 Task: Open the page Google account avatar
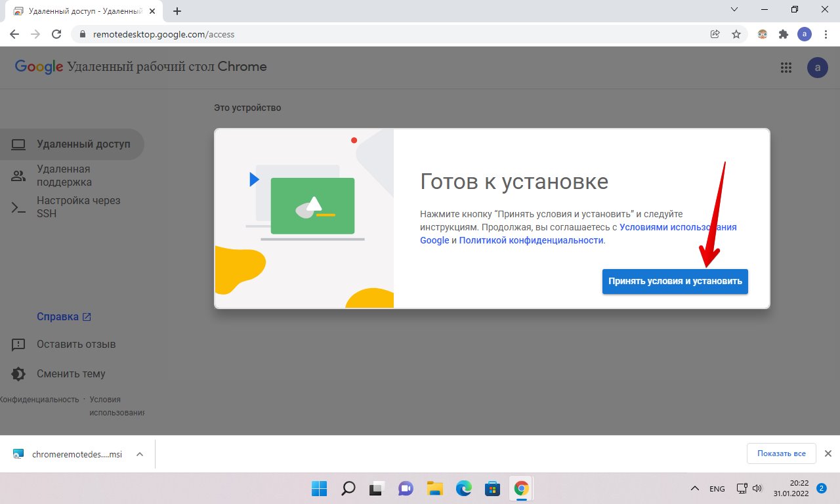tap(817, 67)
